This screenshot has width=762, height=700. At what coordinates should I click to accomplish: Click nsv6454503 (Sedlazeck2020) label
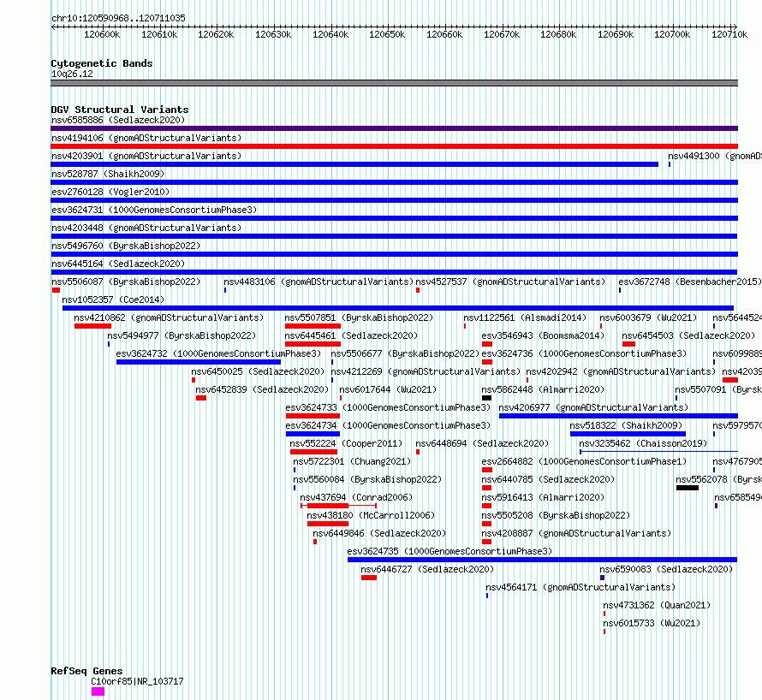(x=688, y=335)
